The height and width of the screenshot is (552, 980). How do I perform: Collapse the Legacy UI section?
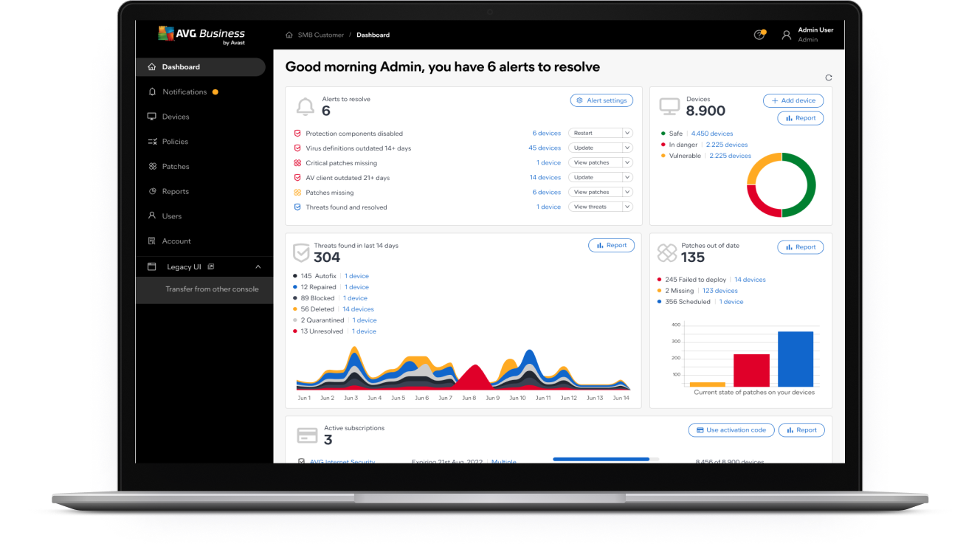tap(258, 266)
